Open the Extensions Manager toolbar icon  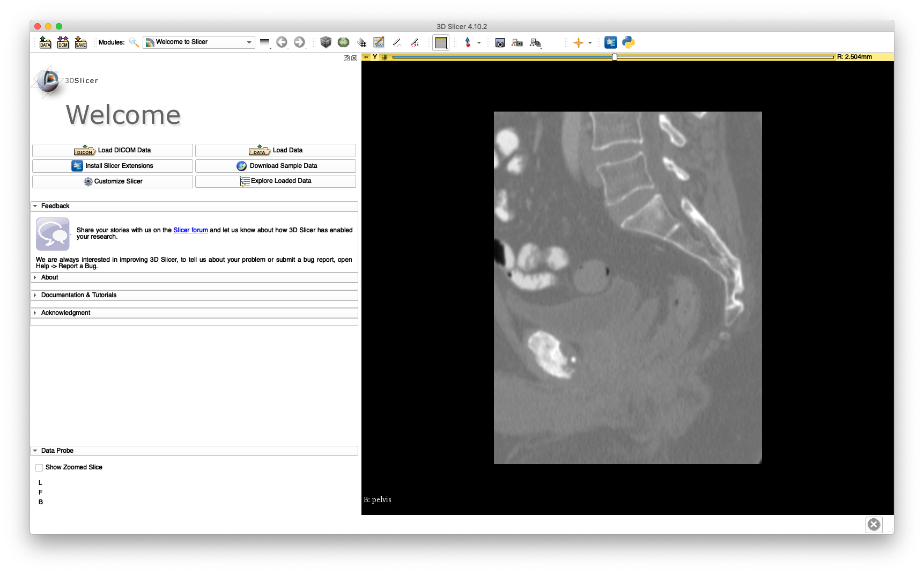coord(611,42)
